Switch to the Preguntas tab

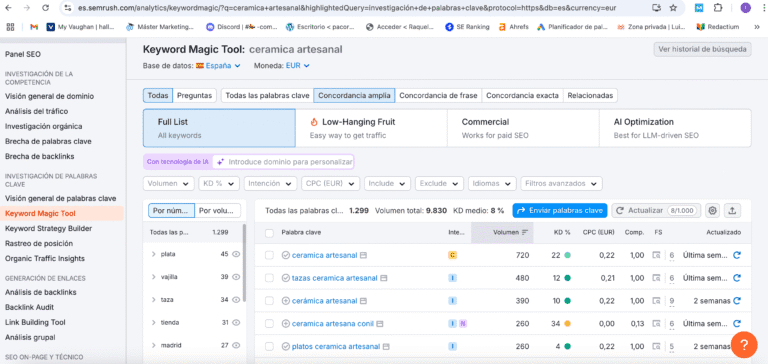[194, 96]
